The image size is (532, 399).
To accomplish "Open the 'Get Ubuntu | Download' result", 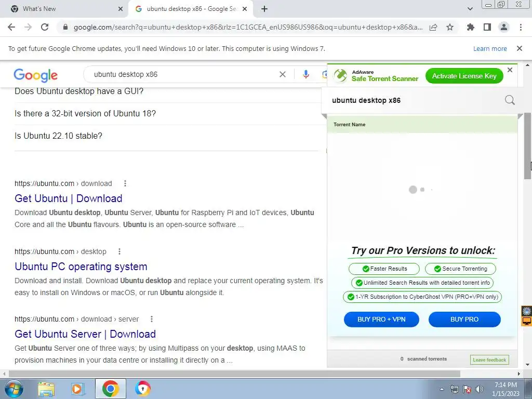I will [69, 198].
